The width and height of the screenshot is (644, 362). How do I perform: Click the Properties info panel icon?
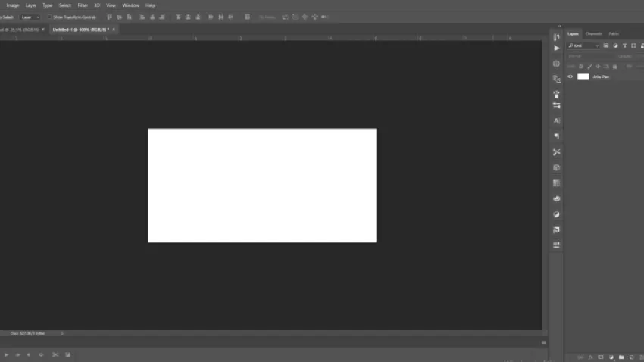(x=557, y=64)
